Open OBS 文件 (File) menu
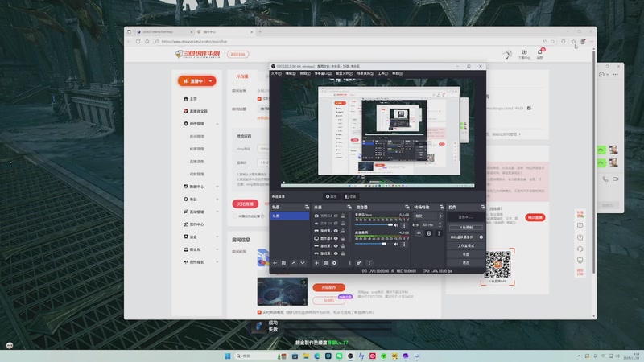Image resolution: width=644 pixels, height=362 pixels. point(276,73)
